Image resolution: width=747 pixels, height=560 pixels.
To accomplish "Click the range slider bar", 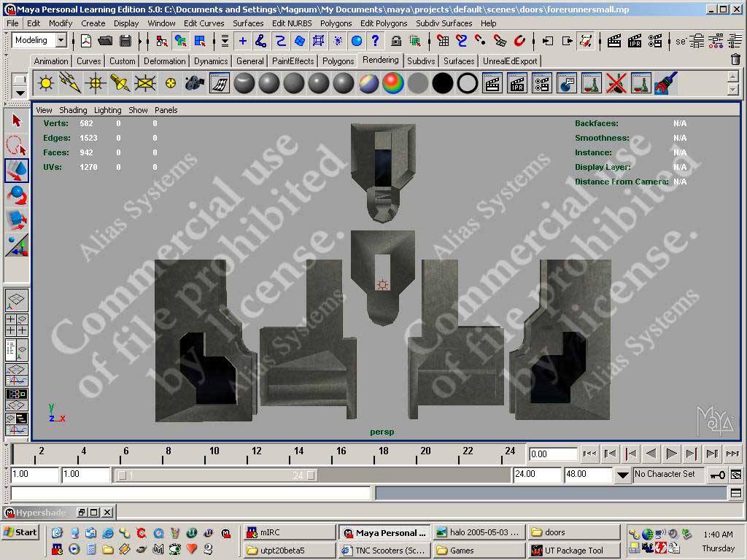I will point(217,475).
